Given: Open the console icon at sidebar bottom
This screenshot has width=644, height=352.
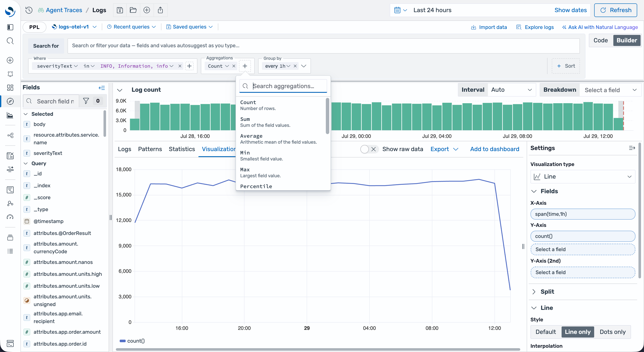Looking at the screenshot, I should (x=10, y=343).
